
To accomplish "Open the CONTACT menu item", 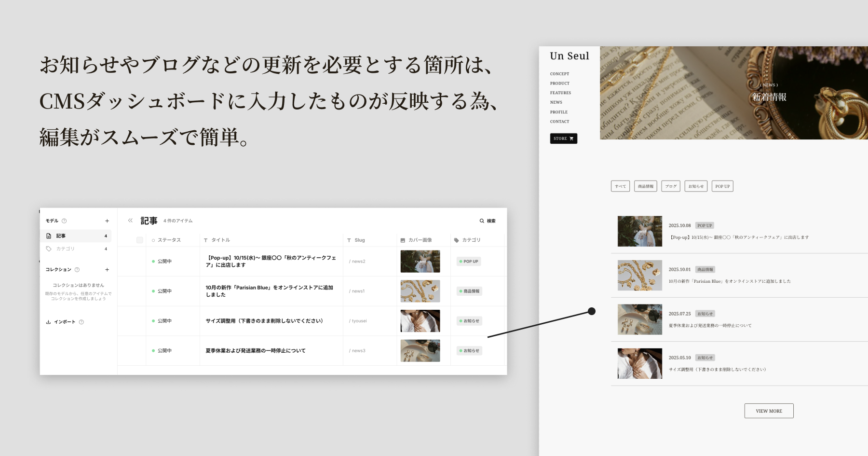I will pyautogui.click(x=559, y=122).
